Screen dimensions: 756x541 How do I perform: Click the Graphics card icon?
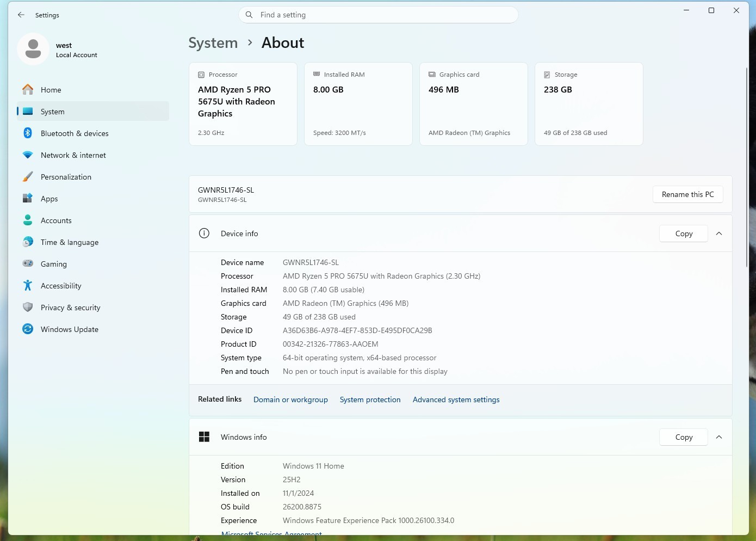[432, 74]
